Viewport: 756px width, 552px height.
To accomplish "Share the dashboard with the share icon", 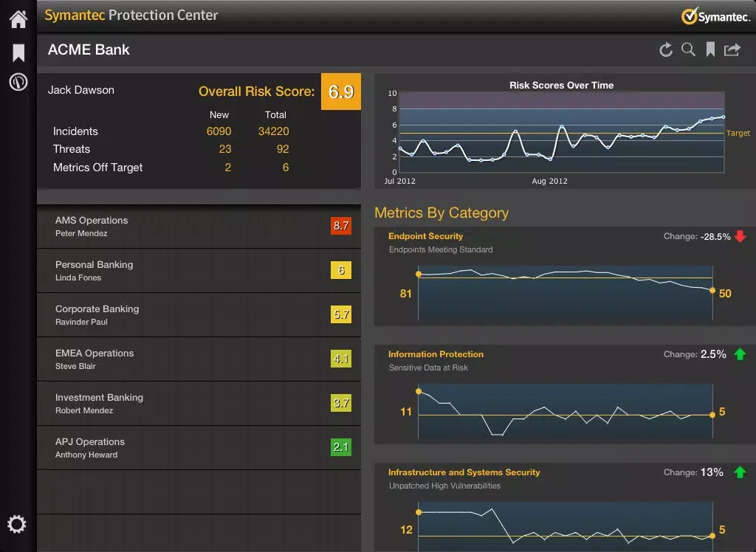I will (732, 49).
